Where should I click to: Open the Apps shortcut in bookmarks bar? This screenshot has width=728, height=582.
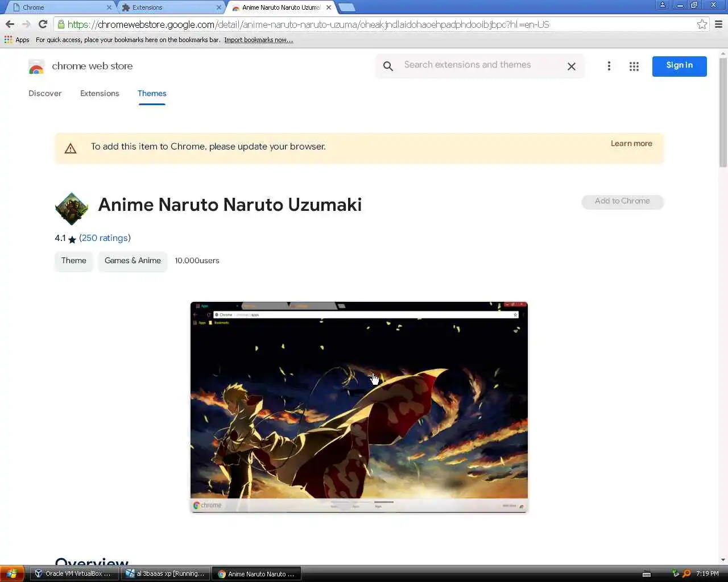pyautogui.click(x=17, y=40)
